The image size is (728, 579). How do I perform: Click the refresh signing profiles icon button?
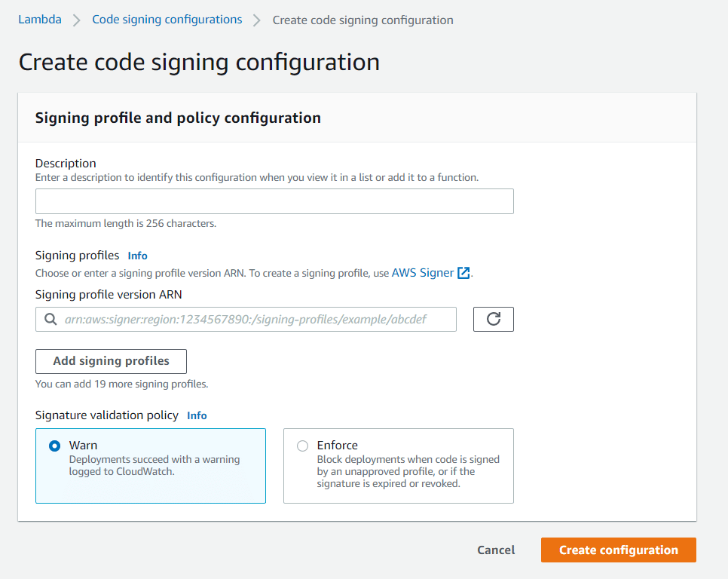pos(493,319)
